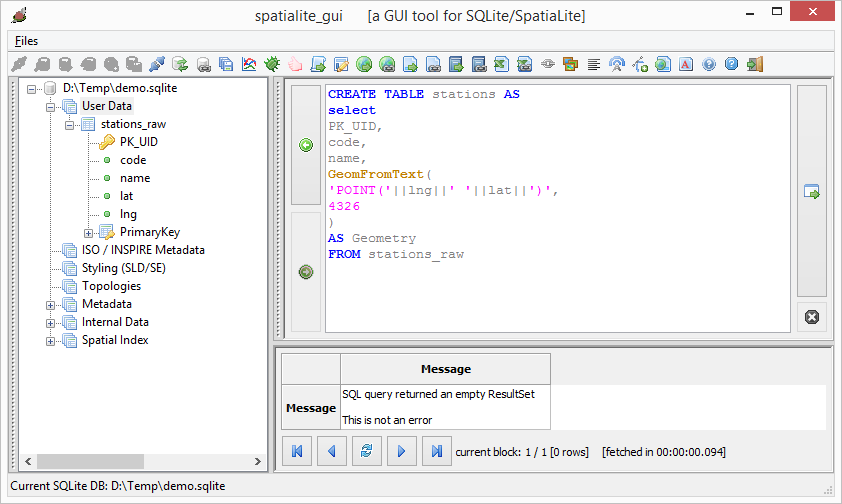This screenshot has height=504, width=842.
Task: Collapse the D:\Temp\demo.sqlite root node
Action: pos(32,89)
